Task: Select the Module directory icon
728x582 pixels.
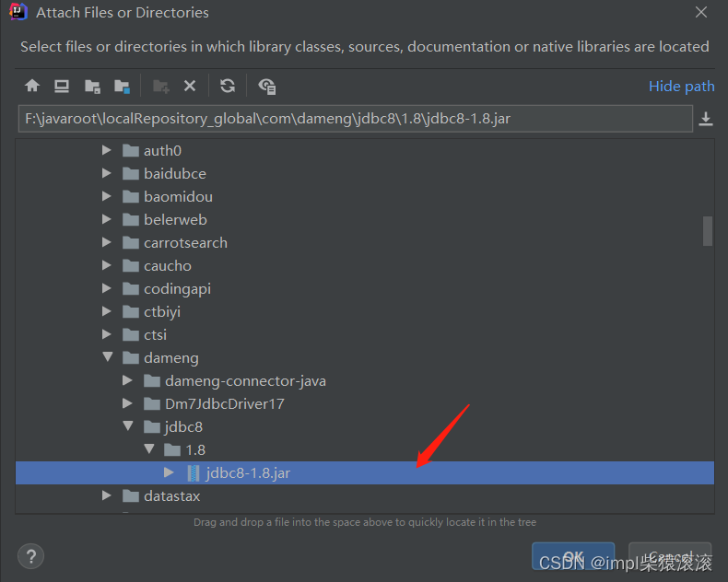Action: click(123, 87)
